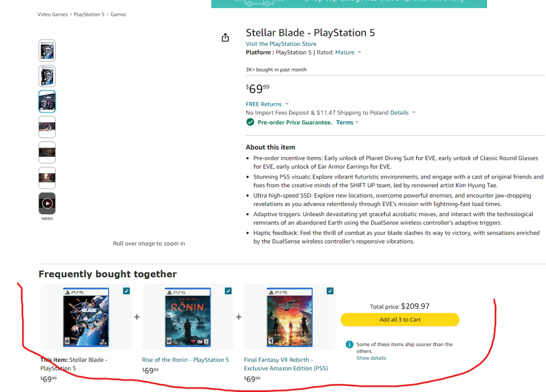
Task: Select the first product image thumbnail
Action: tap(47, 51)
